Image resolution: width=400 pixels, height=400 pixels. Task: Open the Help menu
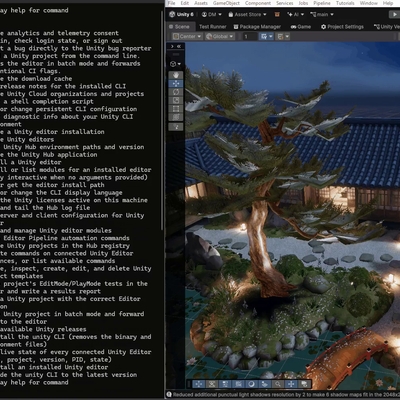(388, 3)
